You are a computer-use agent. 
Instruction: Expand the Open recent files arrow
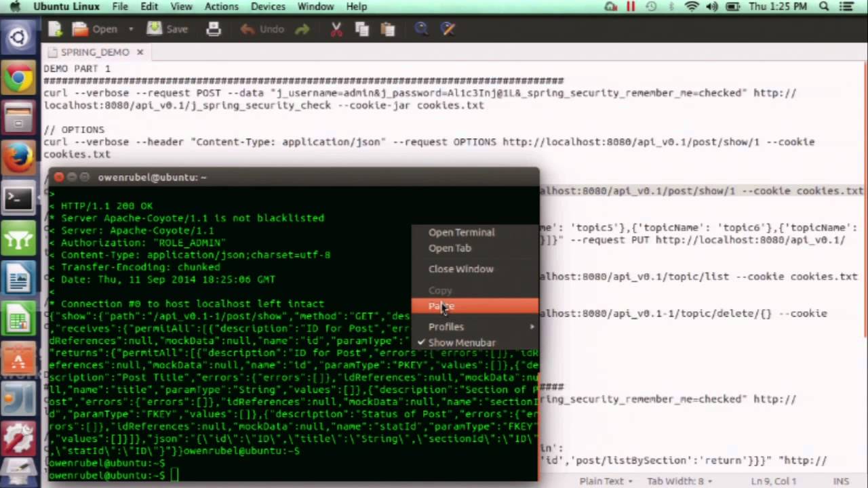click(x=131, y=29)
